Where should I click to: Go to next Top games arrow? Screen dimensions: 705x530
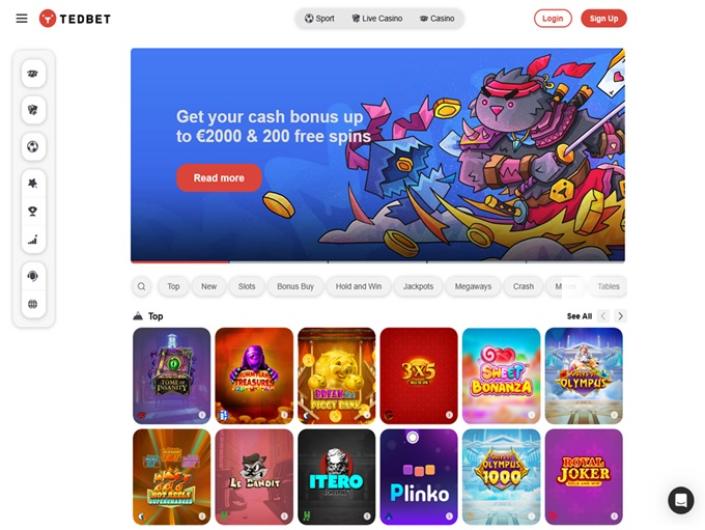[620, 316]
